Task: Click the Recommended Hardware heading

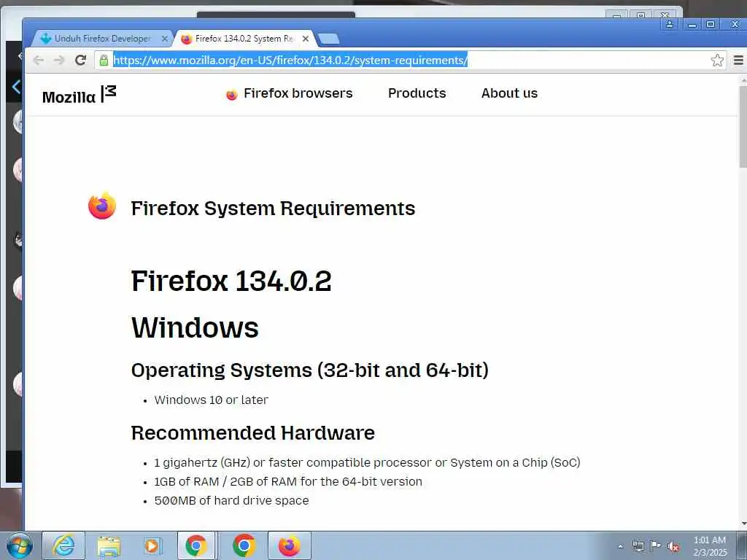Action: 253,433
